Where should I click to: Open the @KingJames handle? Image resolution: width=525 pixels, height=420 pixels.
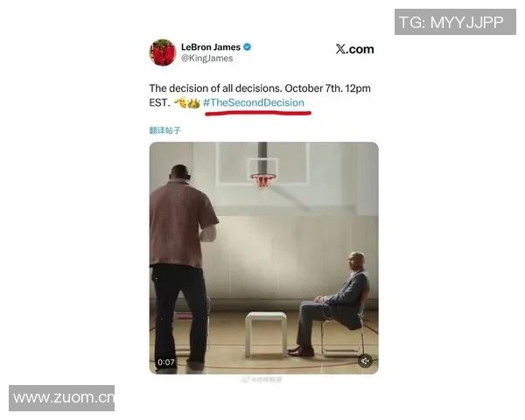(206, 59)
